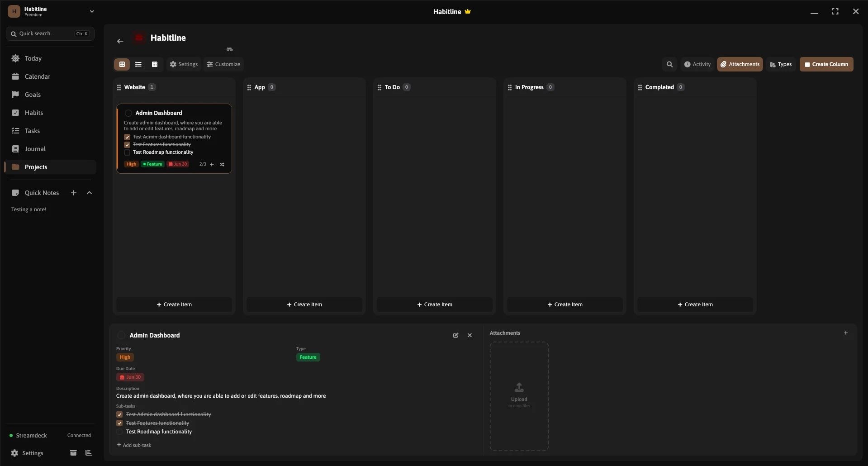Viewport: 868px width, 466px height.
Task: Collapse the Quick Notes section
Action: coord(89,193)
